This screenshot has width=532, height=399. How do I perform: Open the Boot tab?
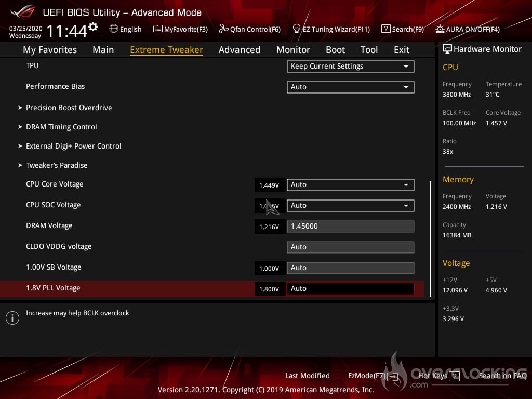335,50
